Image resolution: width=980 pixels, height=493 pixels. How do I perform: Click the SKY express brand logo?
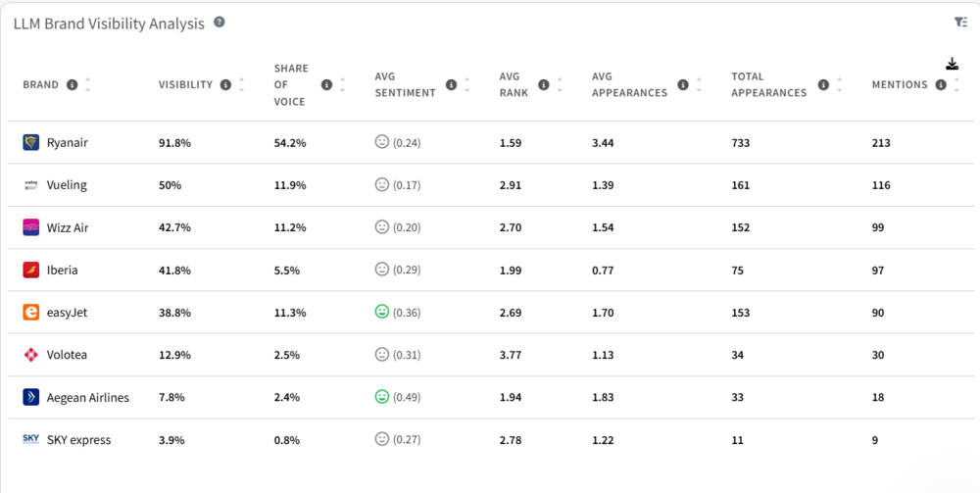coord(30,439)
